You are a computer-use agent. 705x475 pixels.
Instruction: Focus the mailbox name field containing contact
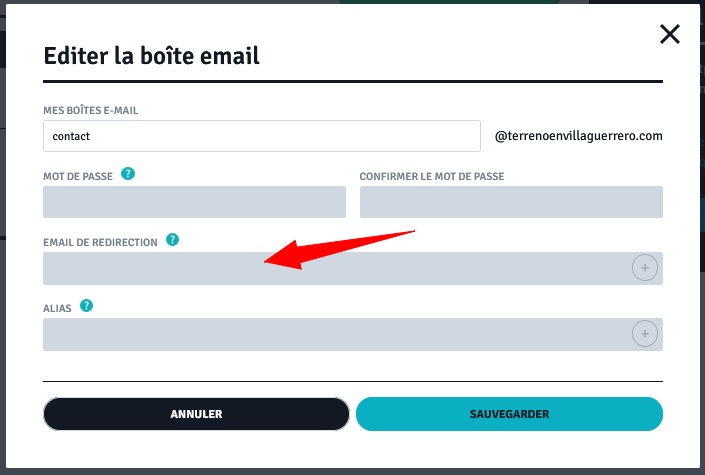point(262,136)
